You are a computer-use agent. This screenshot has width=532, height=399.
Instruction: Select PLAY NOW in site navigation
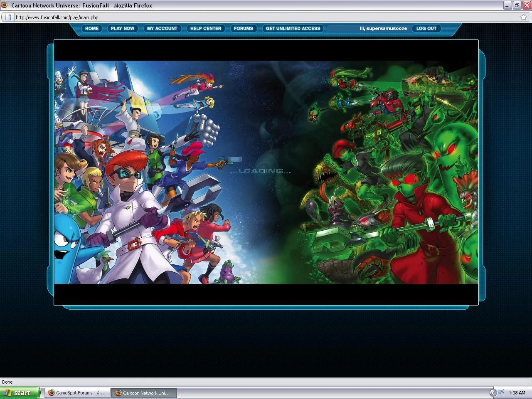(x=123, y=28)
